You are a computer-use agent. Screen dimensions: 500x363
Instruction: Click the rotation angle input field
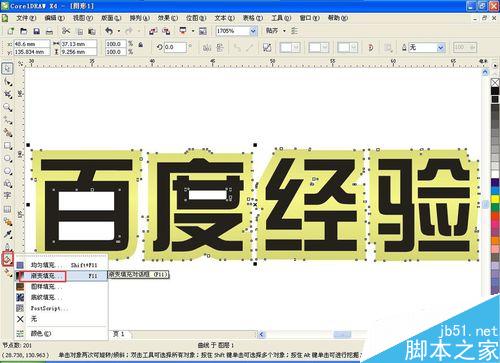175,47
